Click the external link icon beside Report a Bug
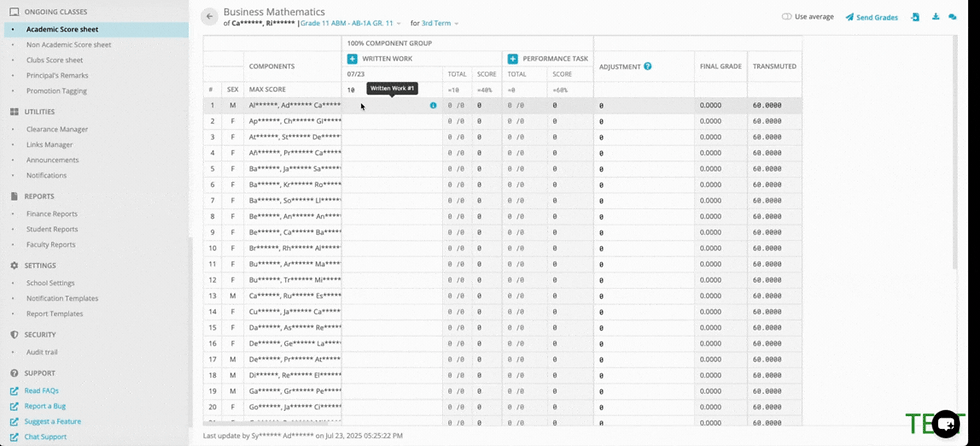Viewport: 980px width, 446px height. [x=14, y=406]
